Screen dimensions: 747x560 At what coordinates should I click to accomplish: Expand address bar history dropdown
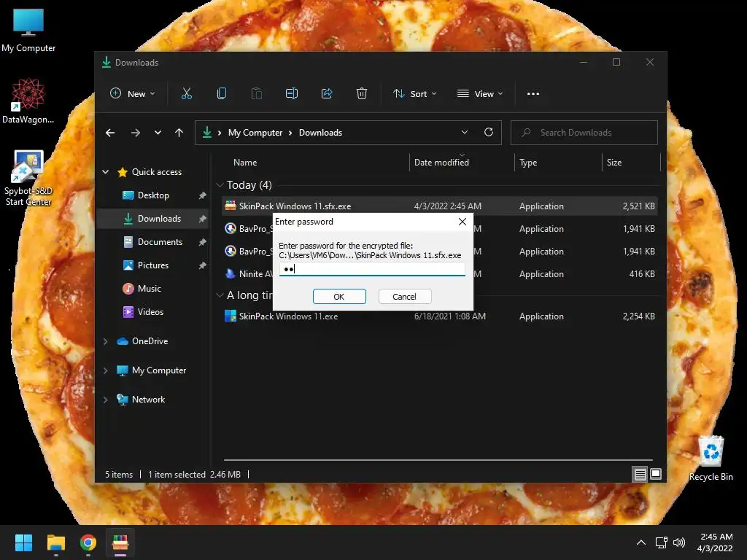(465, 133)
